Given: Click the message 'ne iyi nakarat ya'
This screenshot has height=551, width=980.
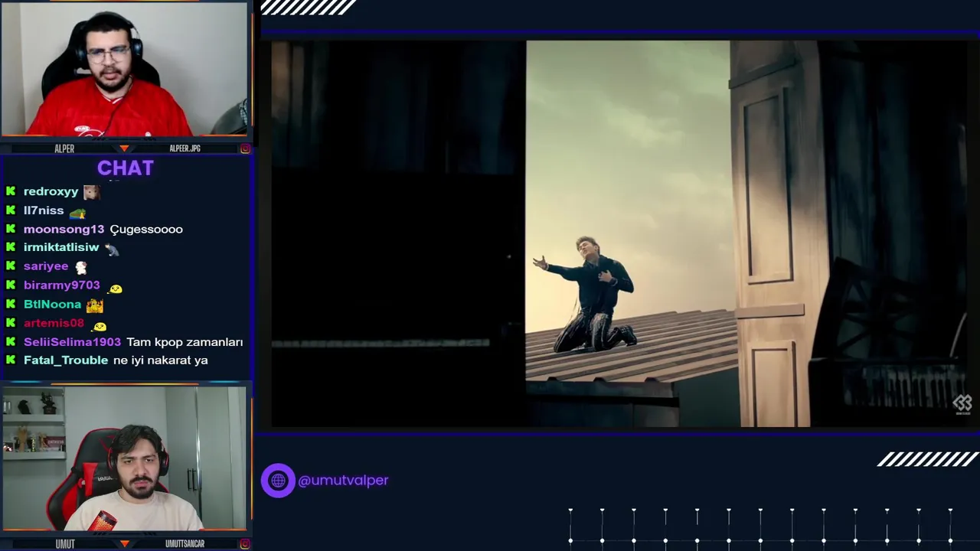Looking at the screenshot, I should (x=160, y=360).
